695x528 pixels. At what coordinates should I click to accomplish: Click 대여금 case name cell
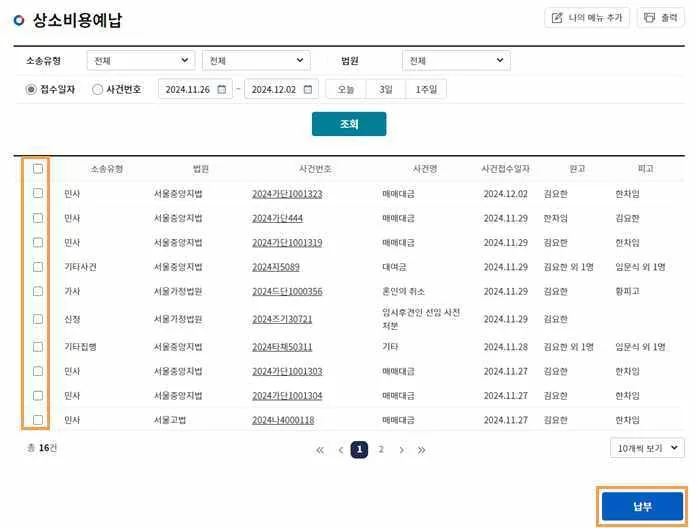[394, 267]
